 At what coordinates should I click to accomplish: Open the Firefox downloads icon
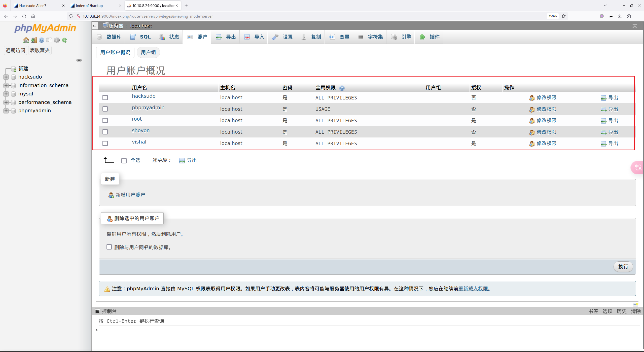tap(620, 16)
